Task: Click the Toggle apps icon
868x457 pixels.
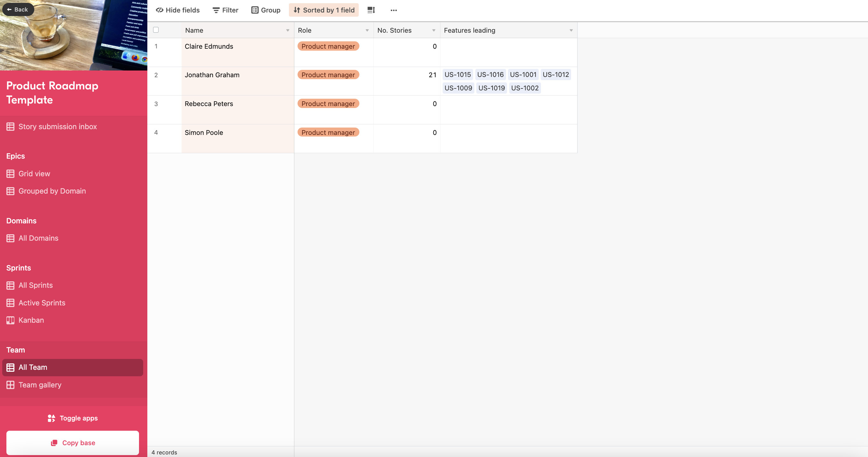Action: click(x=52, y=417)
